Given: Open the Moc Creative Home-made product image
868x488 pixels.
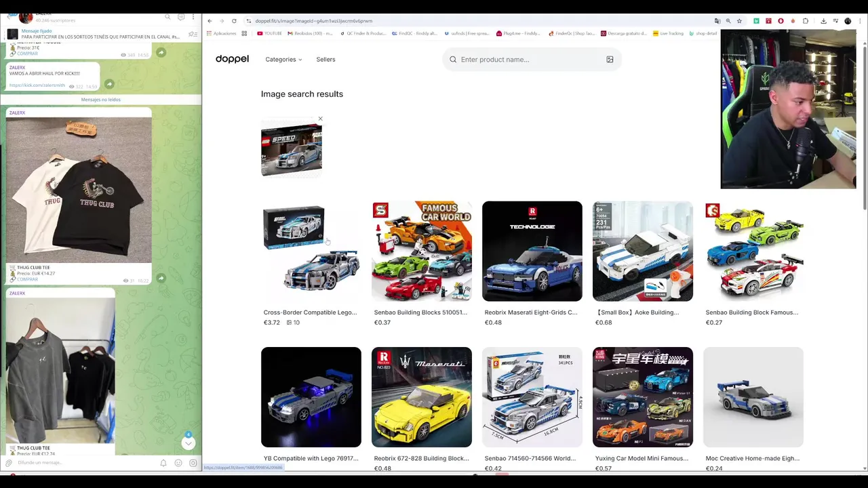Looking at the screenshot, I should coord(753,397).
